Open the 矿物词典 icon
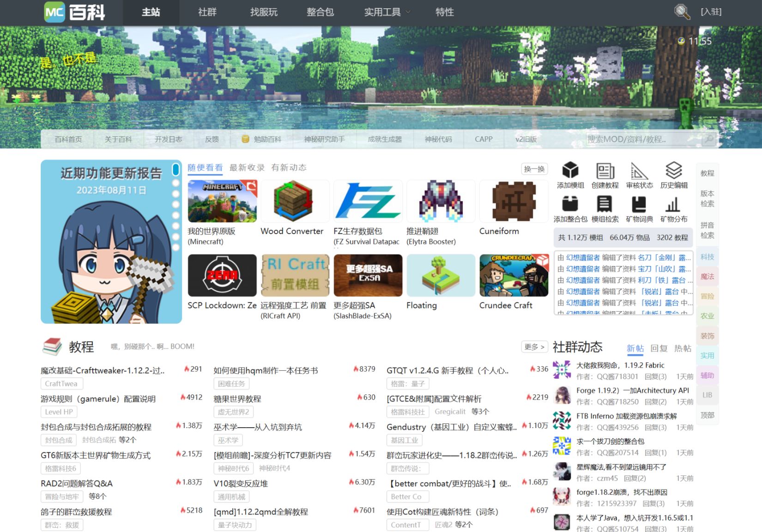 [639, 204]
